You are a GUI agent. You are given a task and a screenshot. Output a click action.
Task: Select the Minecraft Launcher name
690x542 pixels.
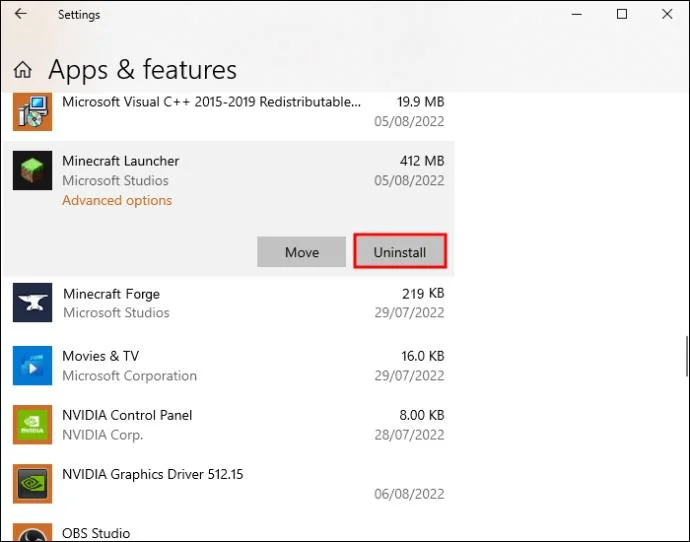click(121, 161)
